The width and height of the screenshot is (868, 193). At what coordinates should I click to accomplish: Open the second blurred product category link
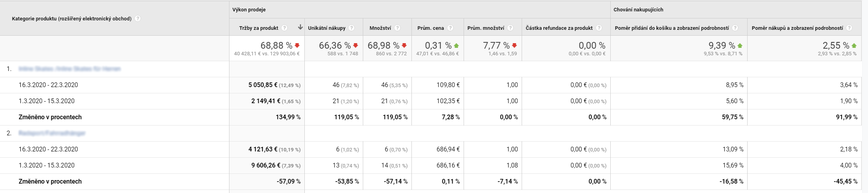tap(52, 133)
